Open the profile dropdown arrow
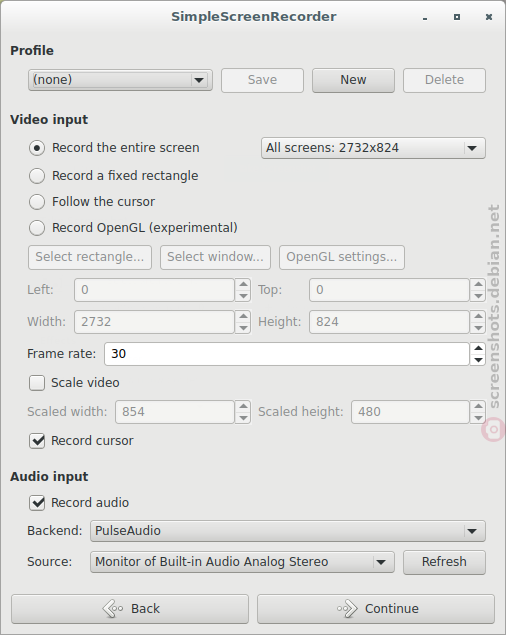506x635 pixels. tap(199, 80)
